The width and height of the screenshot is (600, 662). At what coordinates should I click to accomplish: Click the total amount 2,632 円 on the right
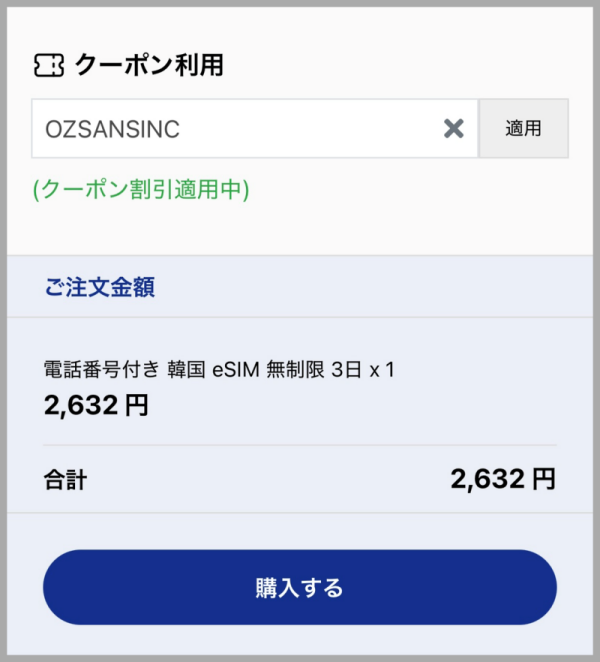click(503, 479)
